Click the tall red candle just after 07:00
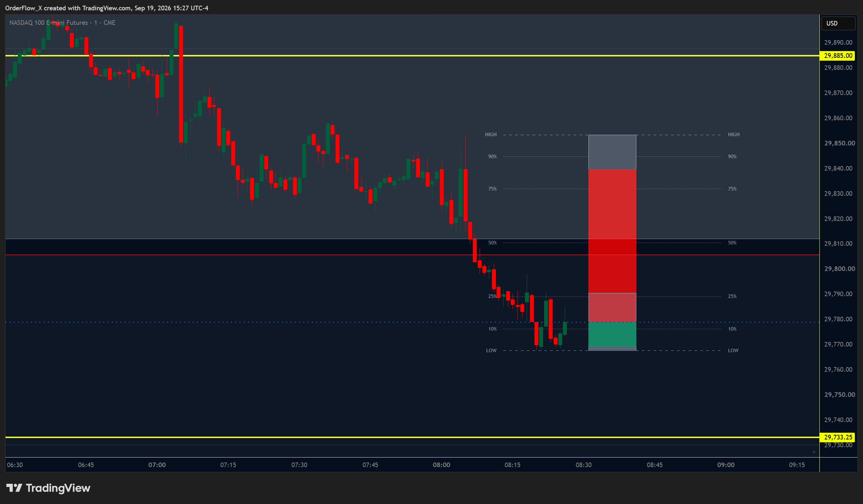 [x=181, y=84]
